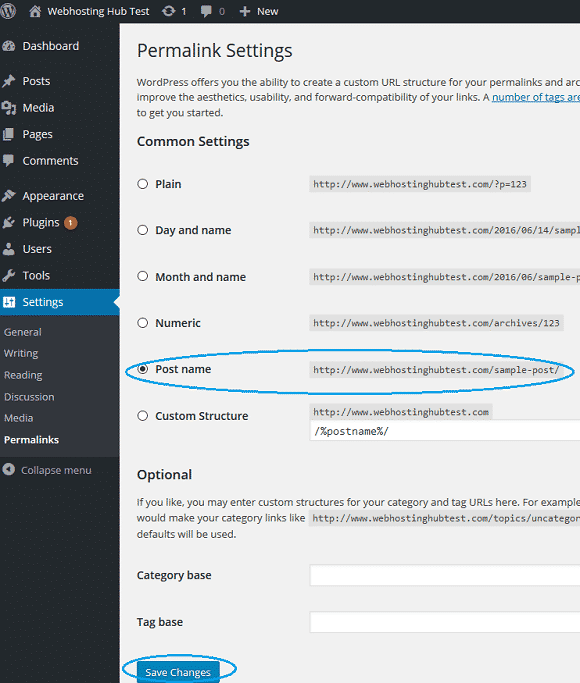
Task: Click the Pages icon in the sidebar
Action: pyautogui.click(x=9, y=134)
